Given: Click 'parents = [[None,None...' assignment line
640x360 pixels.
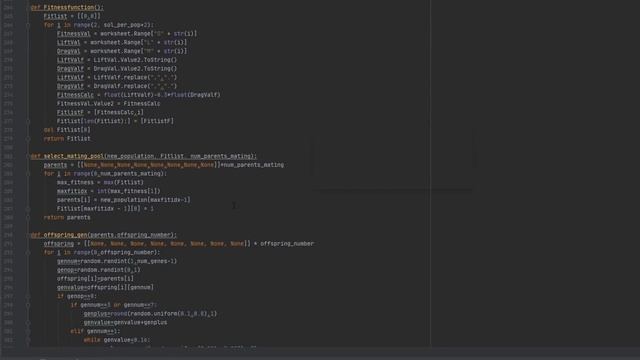Looking at the screenshot, I should [164, 165].
